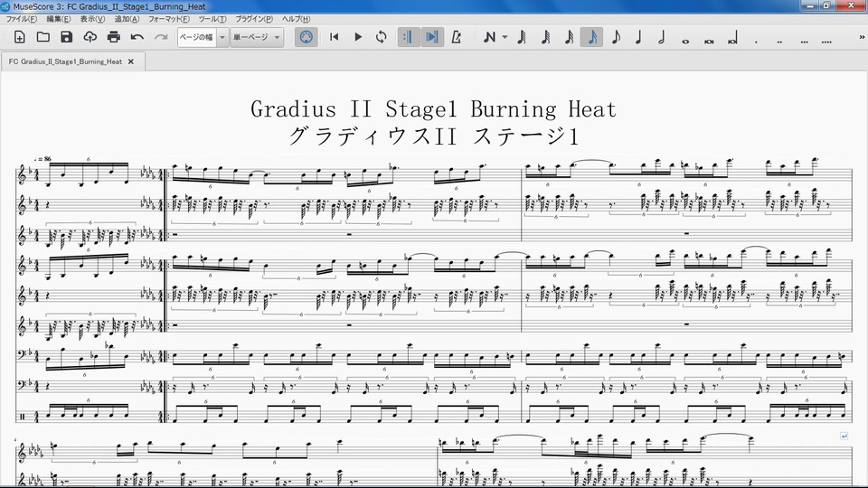The width and height of the screenshot is (868, 488).
Task: Close the Gradius score tab
Action: click(x=131, y=61)
